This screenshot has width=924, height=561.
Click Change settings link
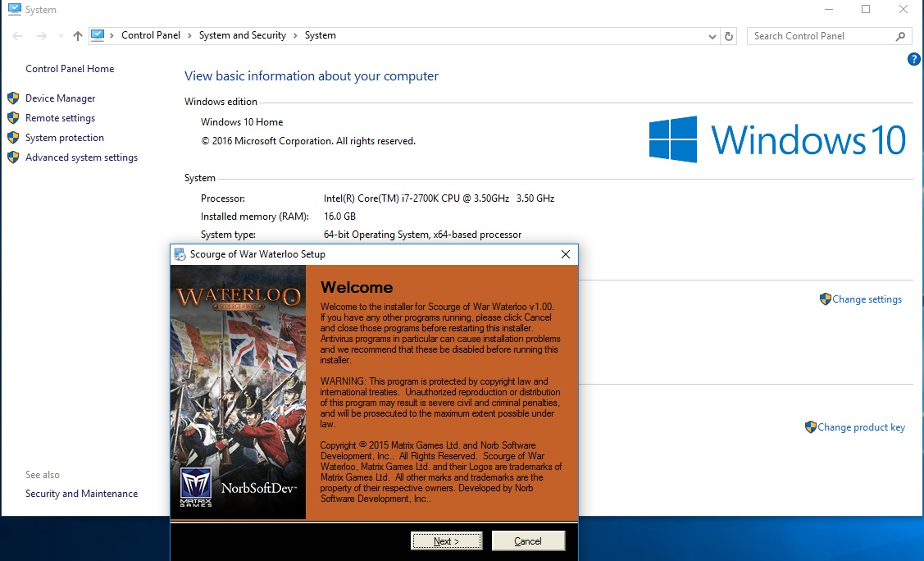(867, 299)
